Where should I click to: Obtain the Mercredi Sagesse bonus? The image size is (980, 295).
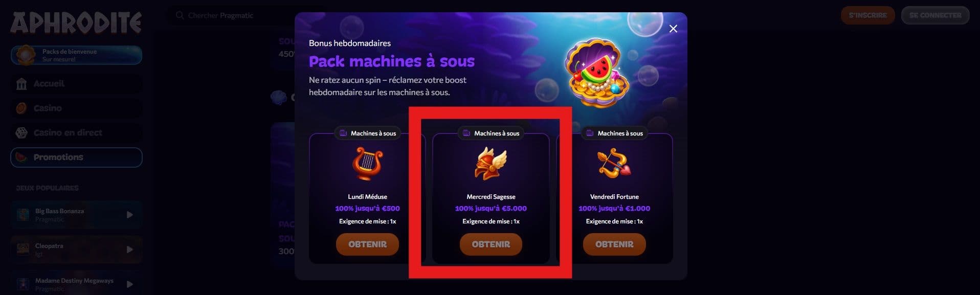pyautogui.click(x=491, y=244)
